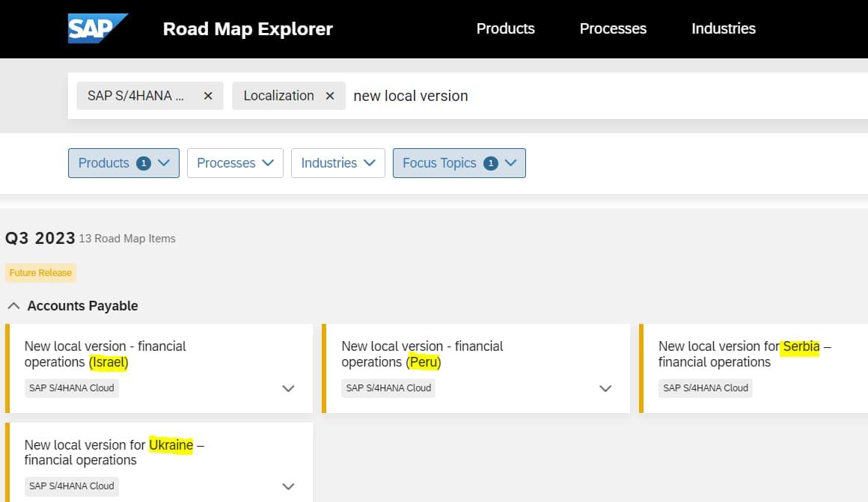Click the search field with 'new local version'
The width and height of the screenshot is (868, 502).
click(599, 96)
